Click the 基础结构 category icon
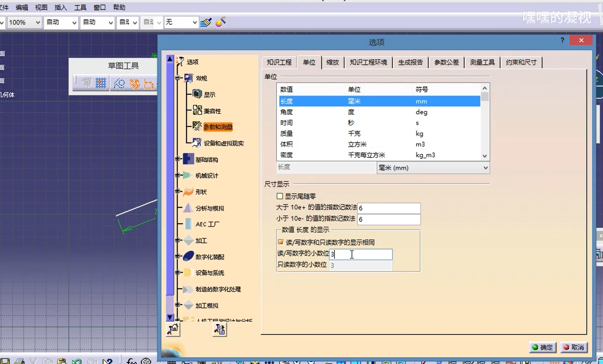This screenshot has height=364, width=603. pyautogui.click(x=188, y=159)
